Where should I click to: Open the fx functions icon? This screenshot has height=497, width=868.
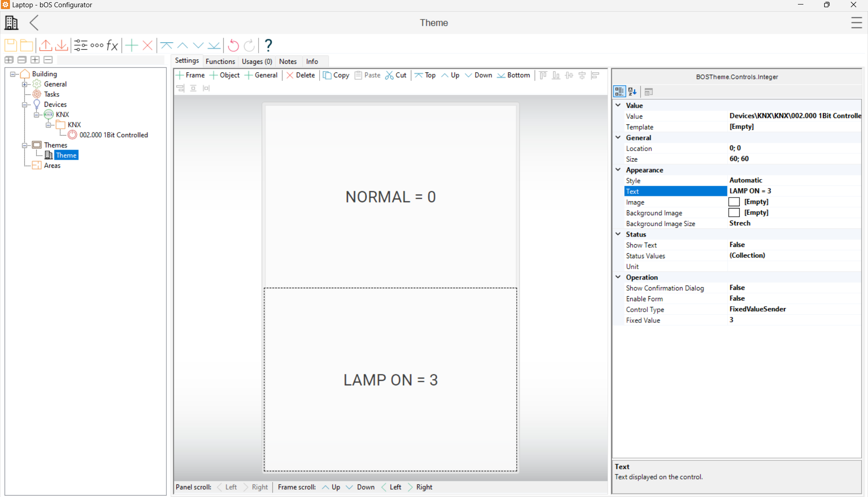[112, 45]
